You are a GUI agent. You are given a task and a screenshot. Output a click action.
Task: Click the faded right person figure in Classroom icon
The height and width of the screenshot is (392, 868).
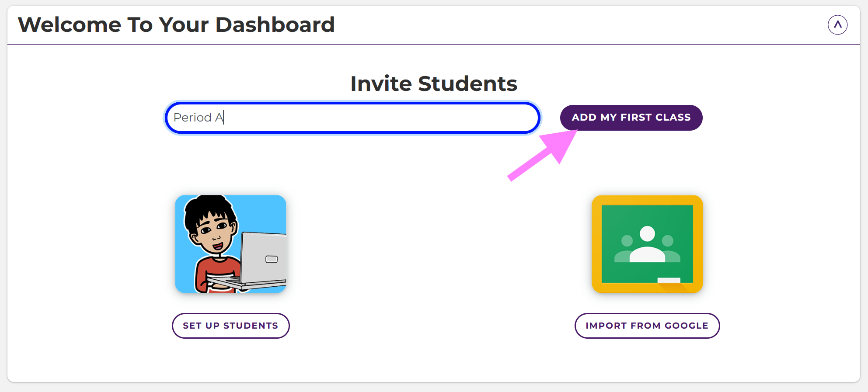click(x=668, y=248)
